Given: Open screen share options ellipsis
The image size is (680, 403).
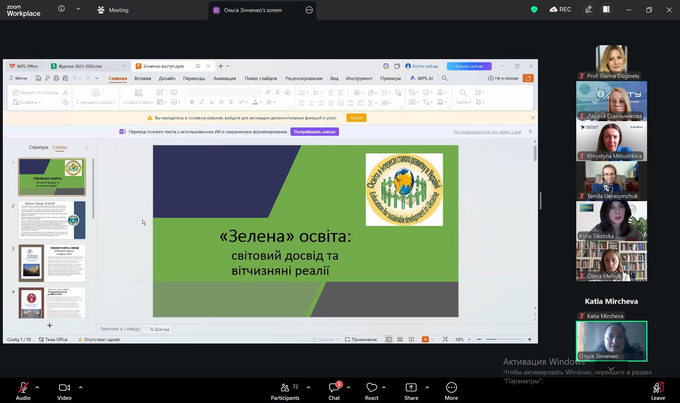Looking at the screenshot, I should pyautogui.click(x=308, y=9).
